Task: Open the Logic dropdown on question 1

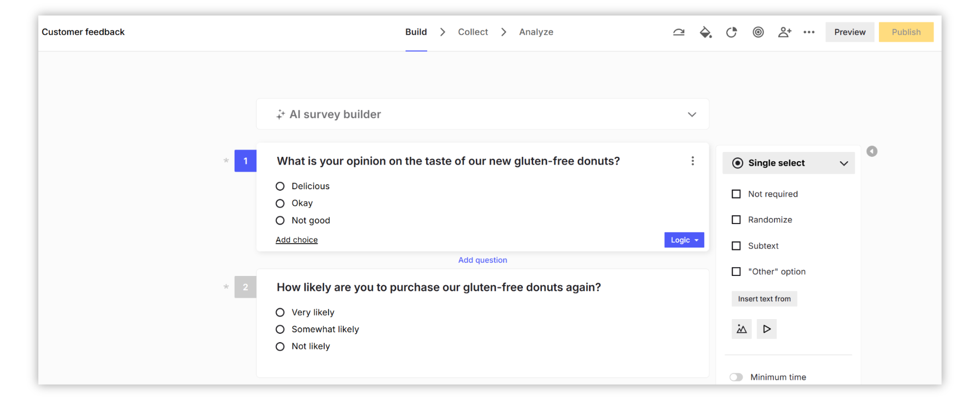Action: click(x=684, y=240)
